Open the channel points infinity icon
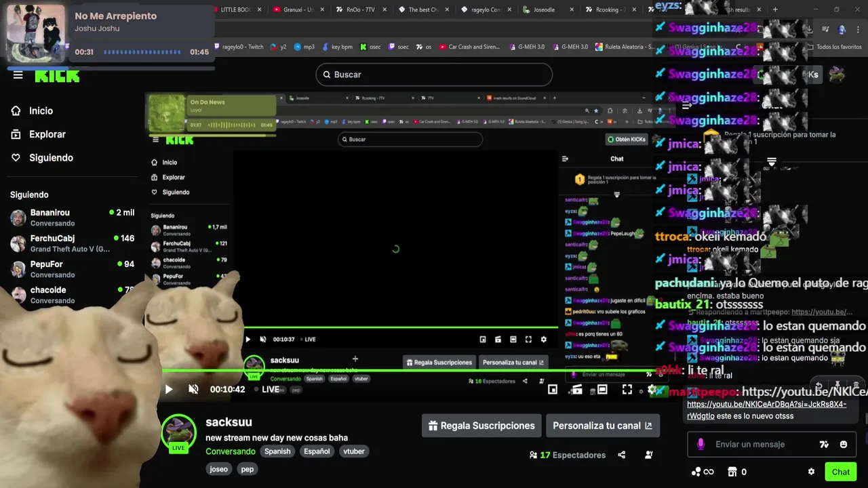The height and width of the screenshot is (488, 868). [x=703, y=472]
